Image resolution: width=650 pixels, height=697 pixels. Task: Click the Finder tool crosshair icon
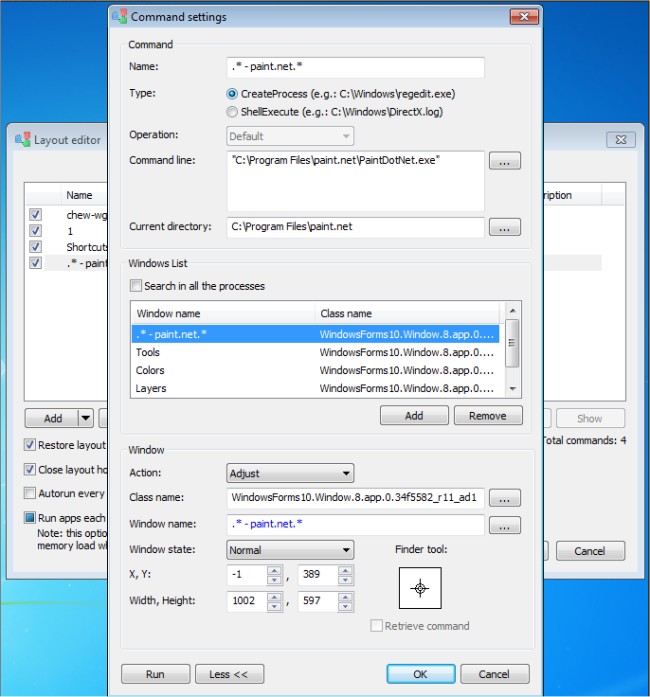[420, 588]
